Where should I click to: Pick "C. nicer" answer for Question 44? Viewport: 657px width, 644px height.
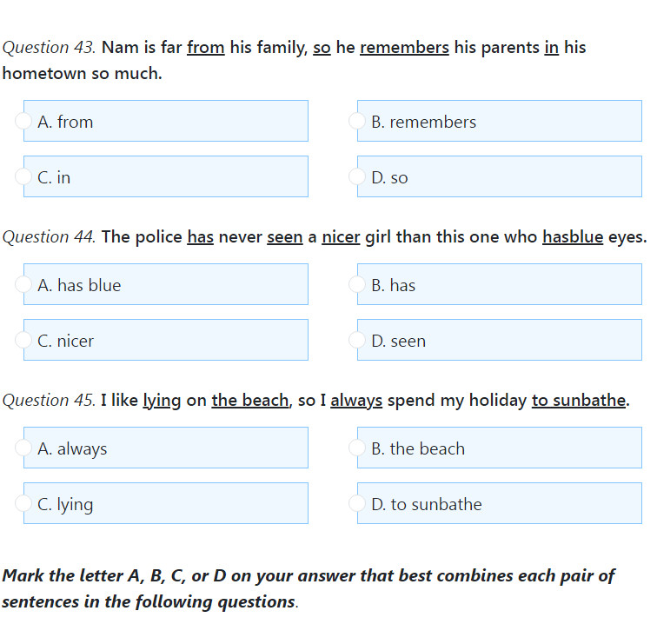pyautogui.click(x=23, y=341)
